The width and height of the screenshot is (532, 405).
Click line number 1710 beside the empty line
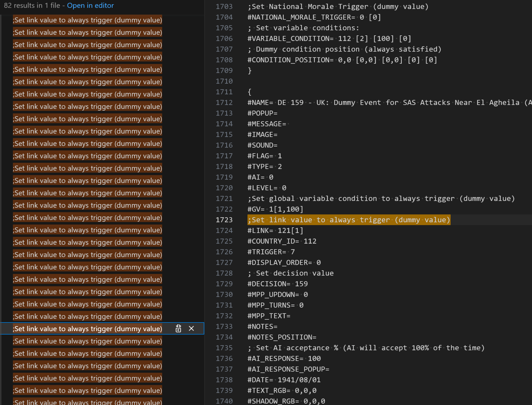224,81
